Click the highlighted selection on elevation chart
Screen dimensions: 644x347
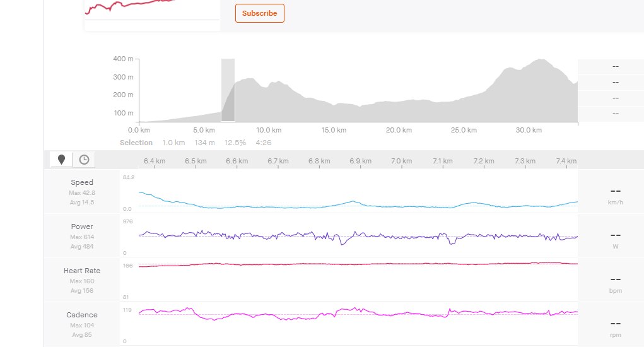click(x=228, y=90)
